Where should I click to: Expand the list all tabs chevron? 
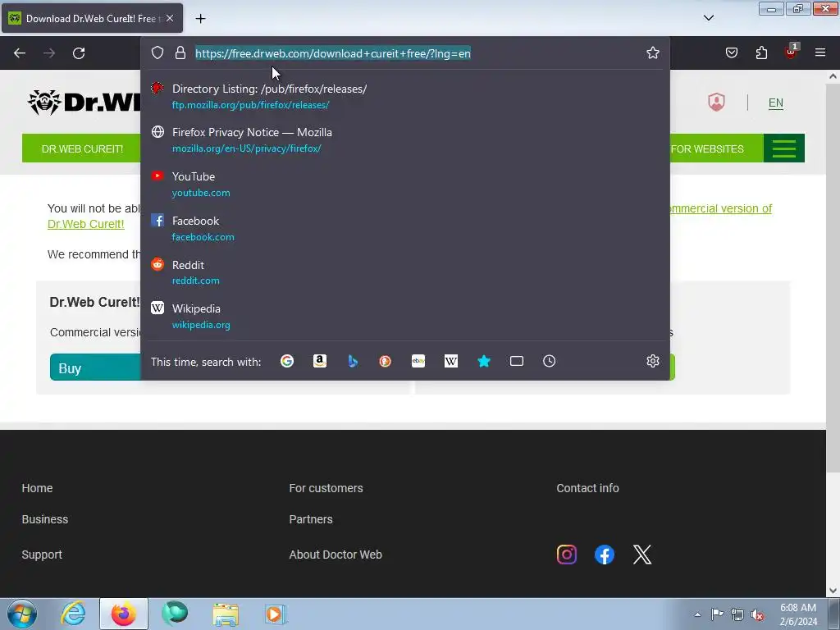(x=708, y=18)
